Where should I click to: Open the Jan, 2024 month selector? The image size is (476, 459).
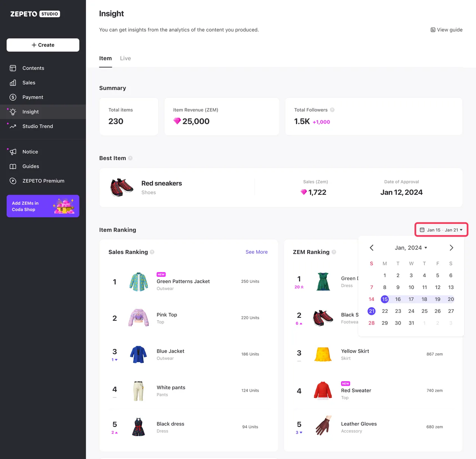click(x=411, y=247)
